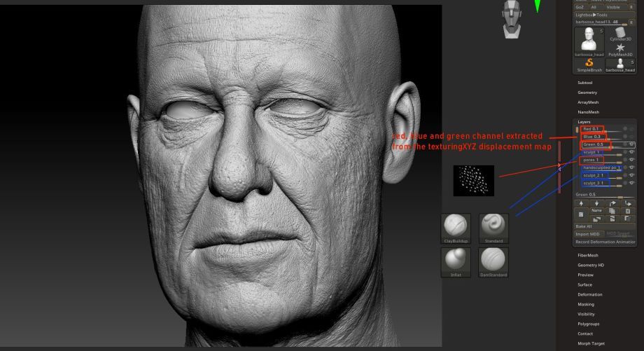
Task: Choose the SimpleBrush tool
Action: point(589,64)
